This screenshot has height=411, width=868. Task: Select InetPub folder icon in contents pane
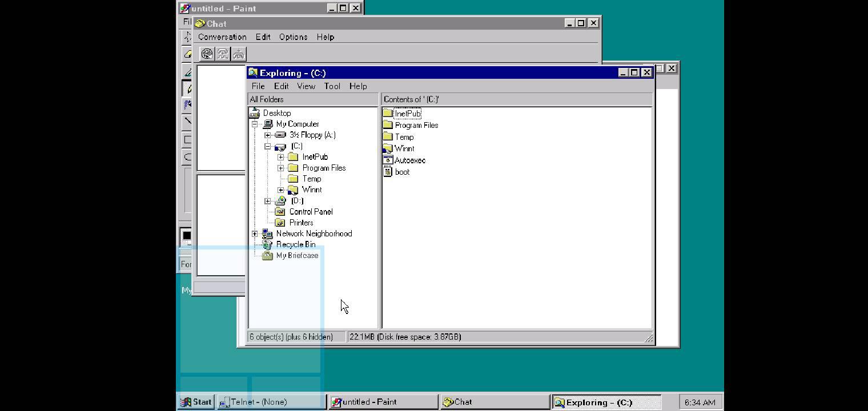[388, 113]
